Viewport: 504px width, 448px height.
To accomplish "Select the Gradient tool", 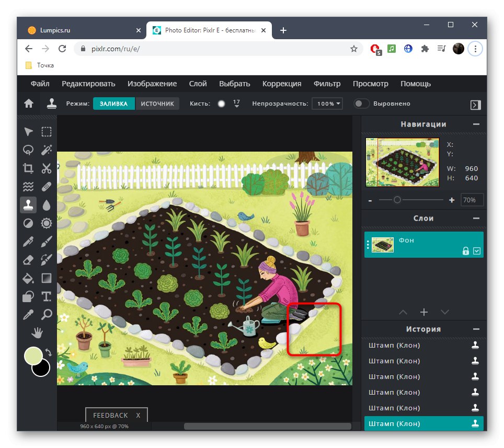I will 47,278.
